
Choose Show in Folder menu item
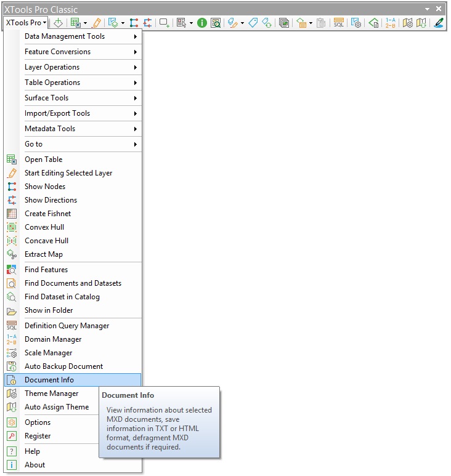(73, 310)
